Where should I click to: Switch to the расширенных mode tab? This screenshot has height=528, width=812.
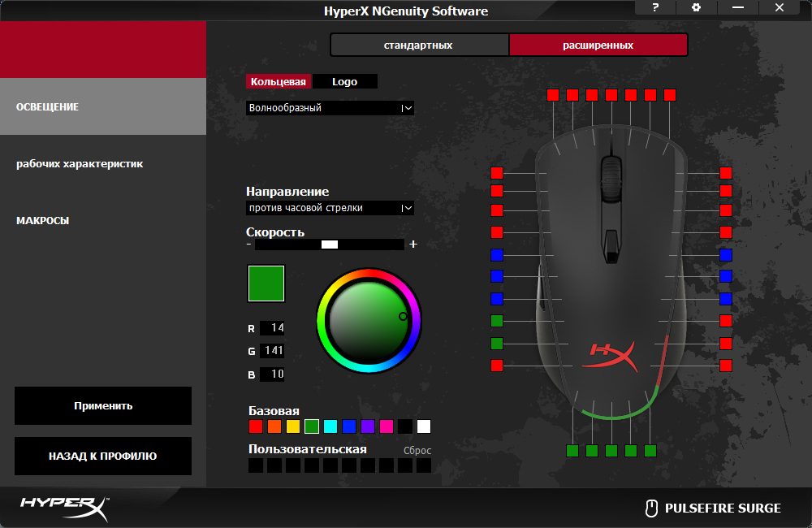(x=598, y=45)
